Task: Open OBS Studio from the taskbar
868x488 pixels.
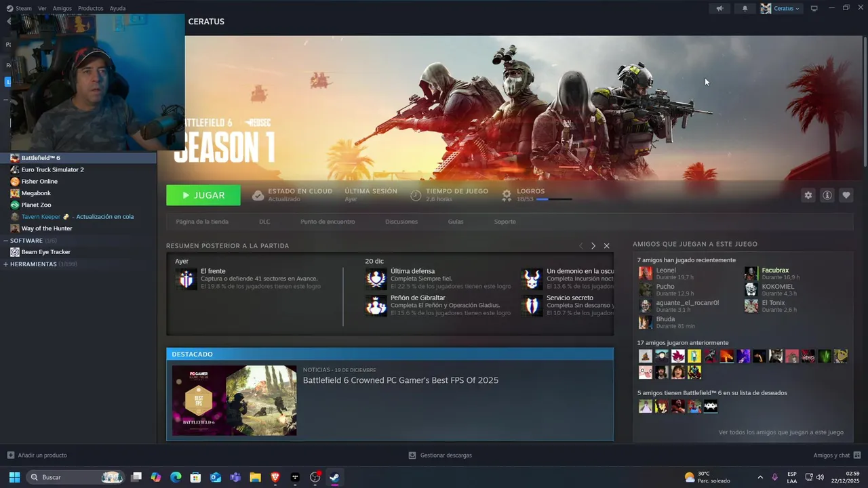Action: 315,477
